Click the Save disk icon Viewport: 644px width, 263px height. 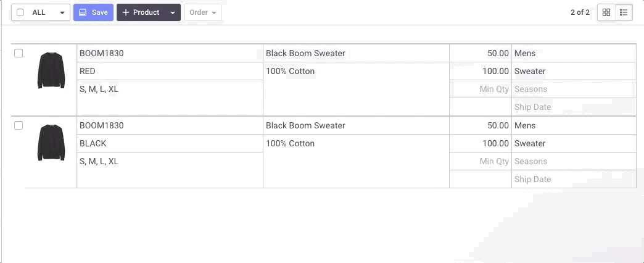point(83,12)
